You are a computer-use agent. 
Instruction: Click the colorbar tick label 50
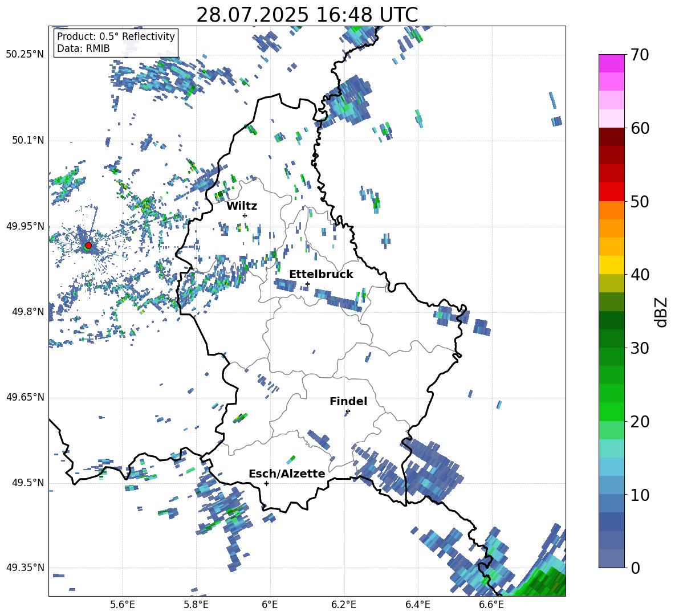click(x=640, y=202)
